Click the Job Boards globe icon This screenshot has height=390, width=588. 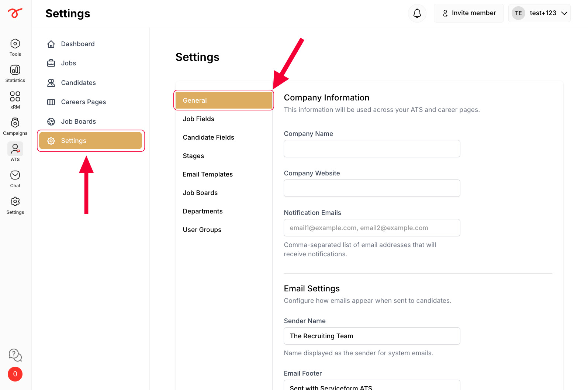(51, 122)
